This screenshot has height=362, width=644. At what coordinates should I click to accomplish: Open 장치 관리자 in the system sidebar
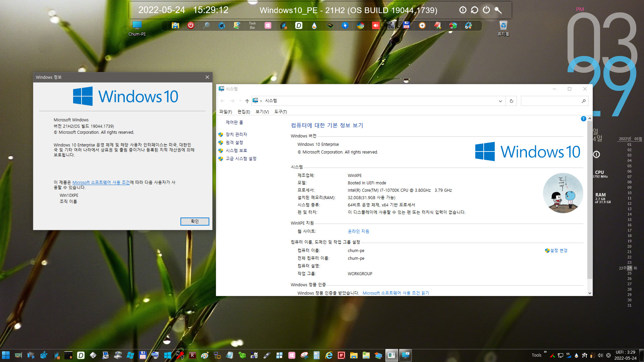pos(236,134)
